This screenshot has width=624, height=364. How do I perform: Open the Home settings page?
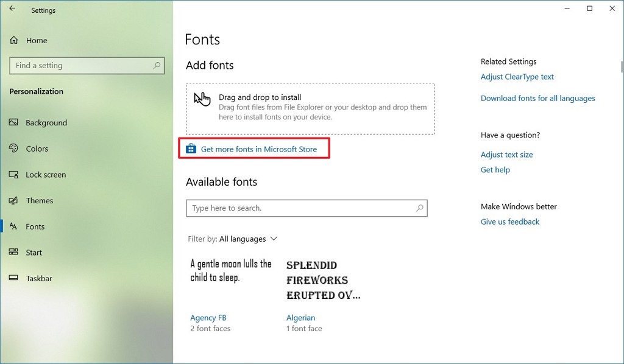coord(37,40)
